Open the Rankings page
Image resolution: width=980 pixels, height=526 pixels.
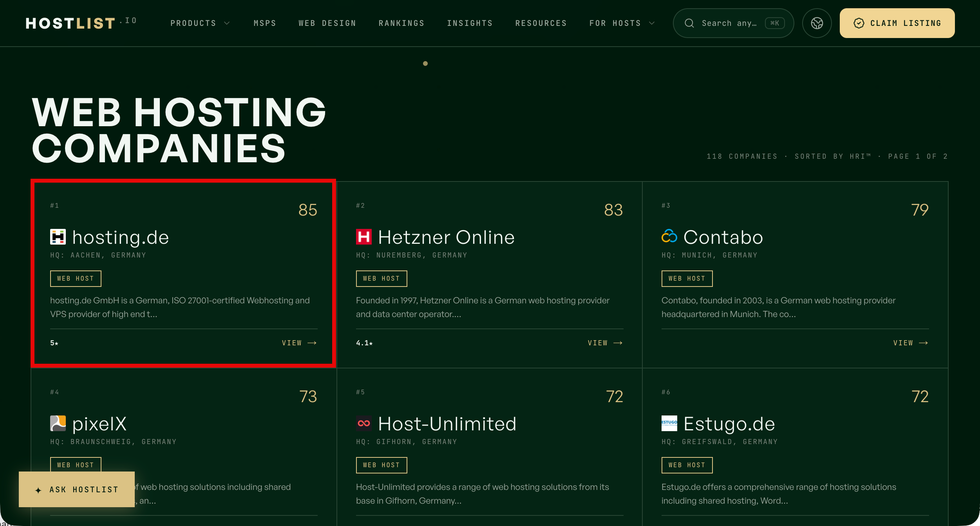point(401,23)
